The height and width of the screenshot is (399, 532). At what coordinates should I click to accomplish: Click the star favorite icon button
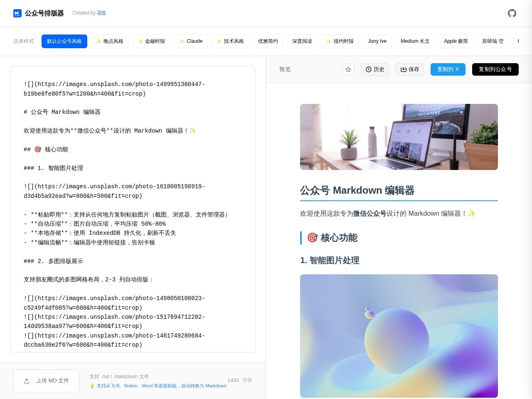348,69
